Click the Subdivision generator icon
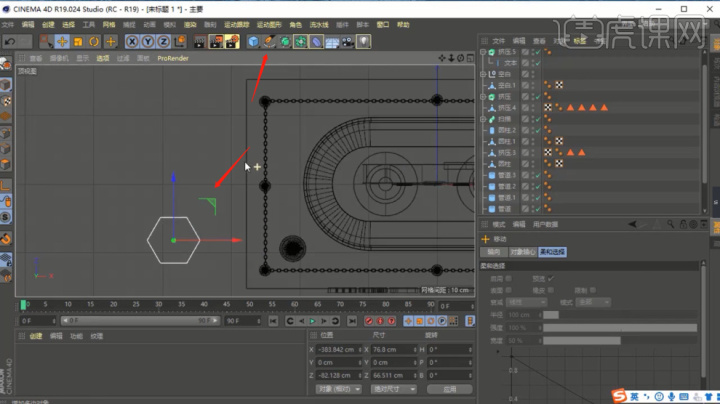The image size is (720, 404). point(285,42)
